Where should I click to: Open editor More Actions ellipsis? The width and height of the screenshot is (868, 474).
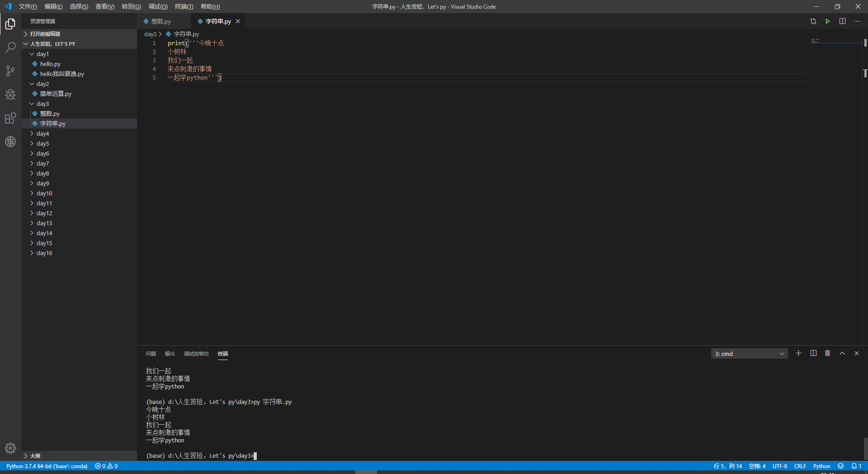click(x=857, y=21)
